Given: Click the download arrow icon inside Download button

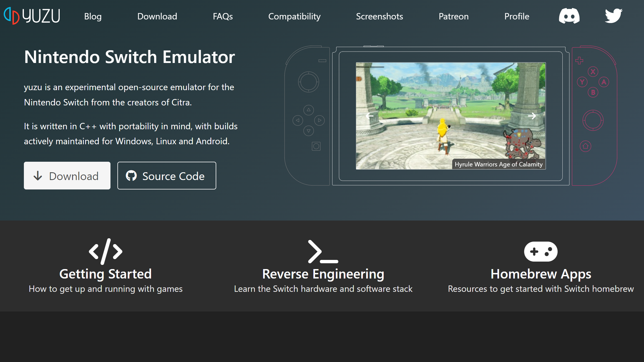Looking at the screenshot, I should point(38,176).
